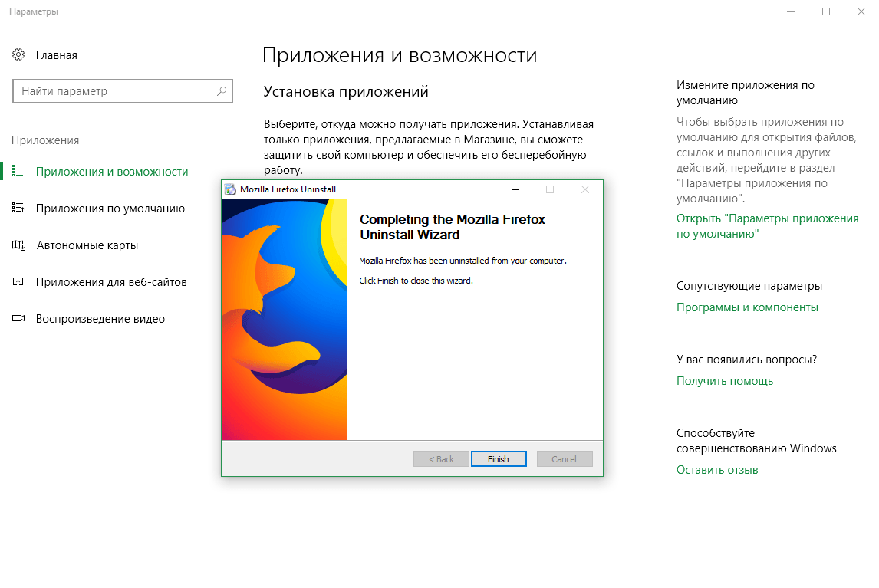This screenshot has width=879, height=588.
Task: Click the Firefox logo image in the wizard
Action: click(x=285, y=320)
